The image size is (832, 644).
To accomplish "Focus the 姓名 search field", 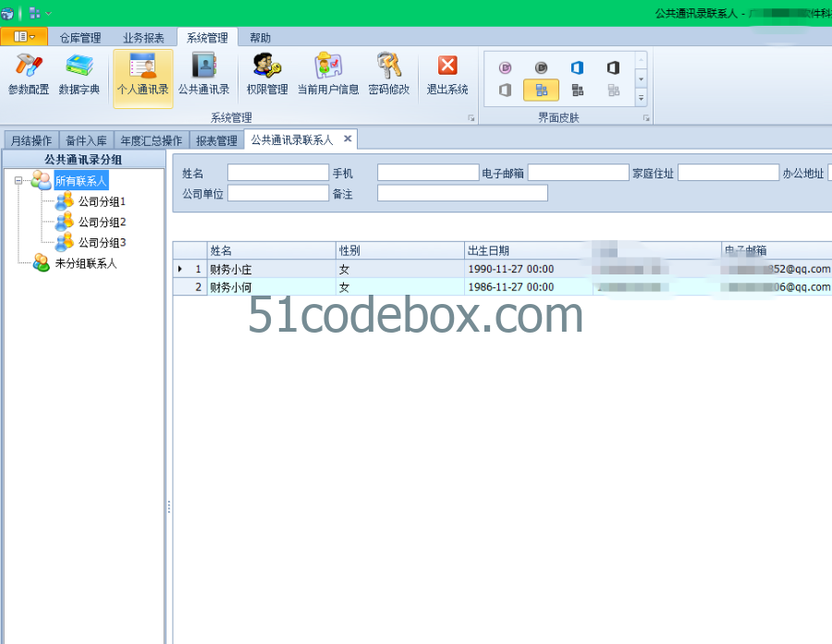I will pos(278,173).
